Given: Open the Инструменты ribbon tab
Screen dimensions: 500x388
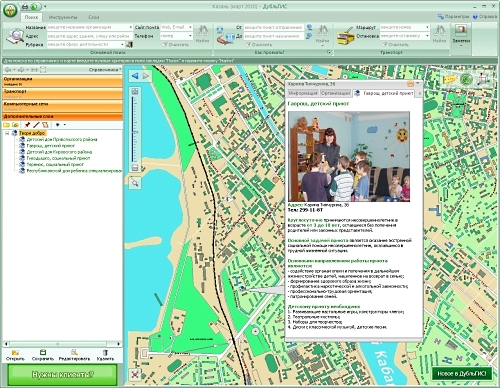Looking at the screenshot, I should [x=63, y=17].
